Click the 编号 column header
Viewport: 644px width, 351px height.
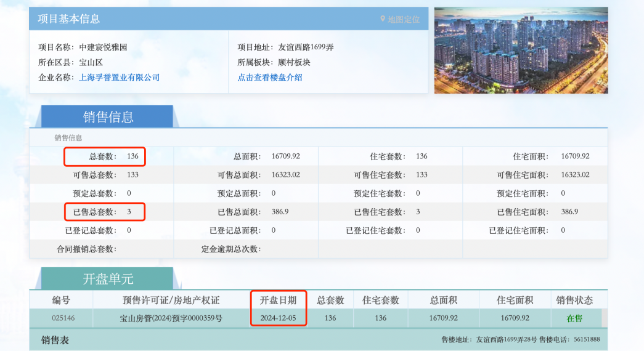pos(61,300)
